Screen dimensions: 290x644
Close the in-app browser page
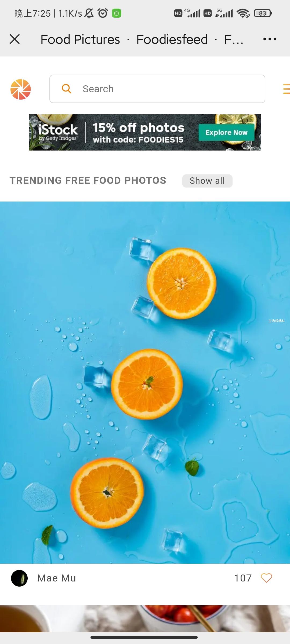click(15, 39)
